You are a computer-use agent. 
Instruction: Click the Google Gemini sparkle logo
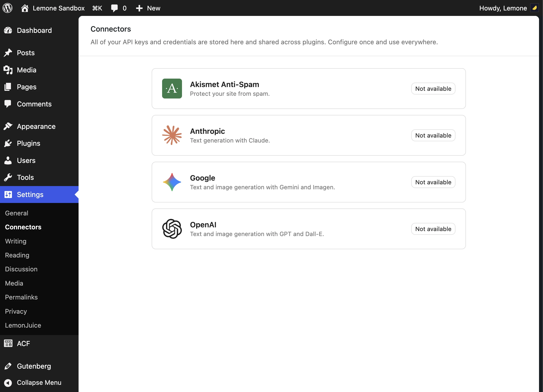coord(172,182)
